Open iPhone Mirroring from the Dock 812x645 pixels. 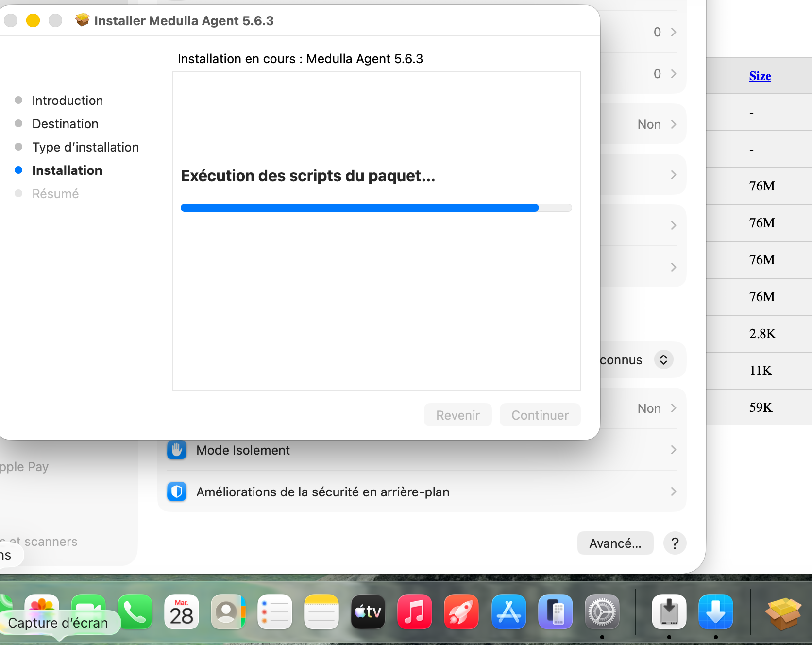coord(555,612)
